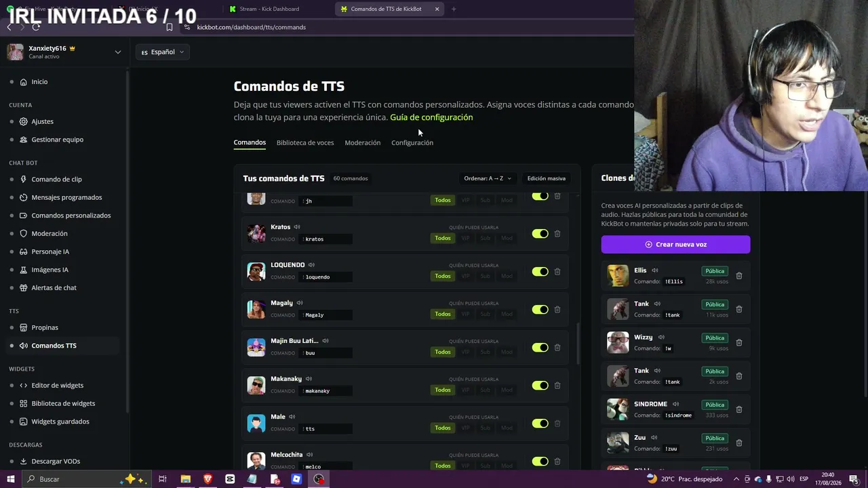Click the Comando de clip sidebar icon

tap(23, 180)
